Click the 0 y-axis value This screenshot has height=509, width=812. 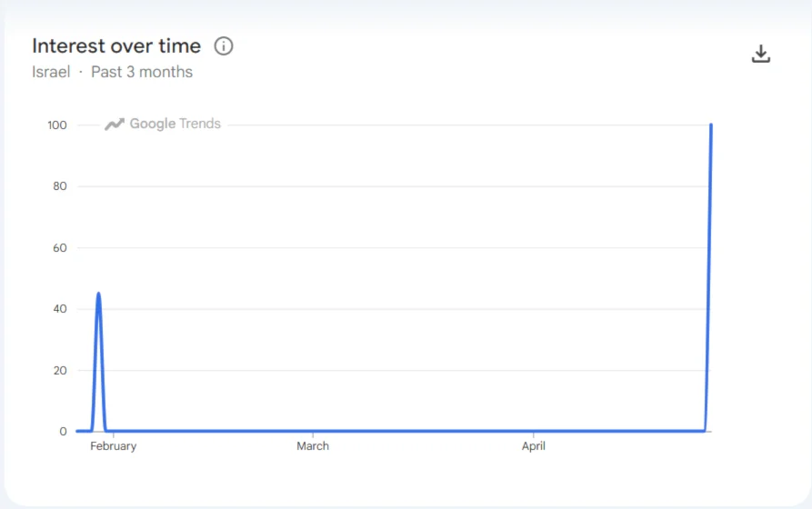(64, 431)
